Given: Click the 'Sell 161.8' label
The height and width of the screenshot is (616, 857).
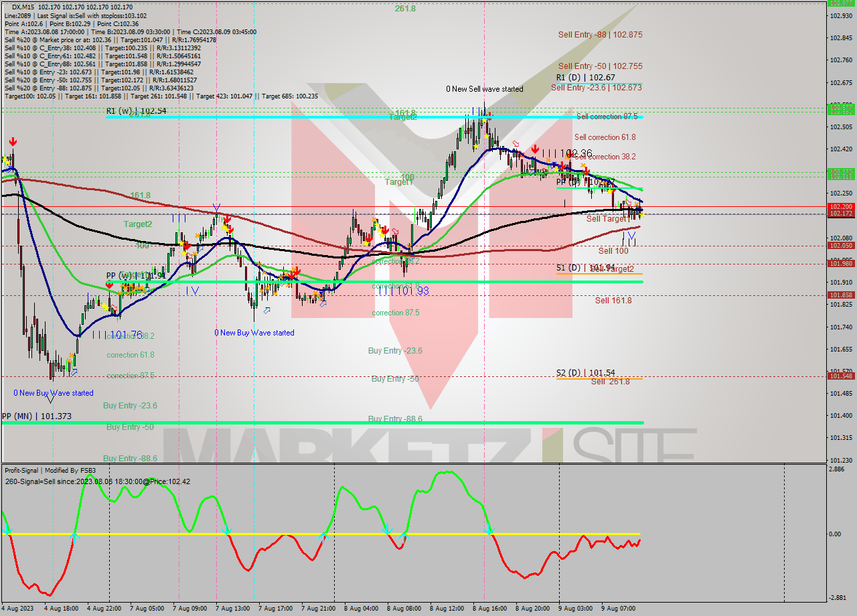Looking at the screenshot, I should (613, 301).
